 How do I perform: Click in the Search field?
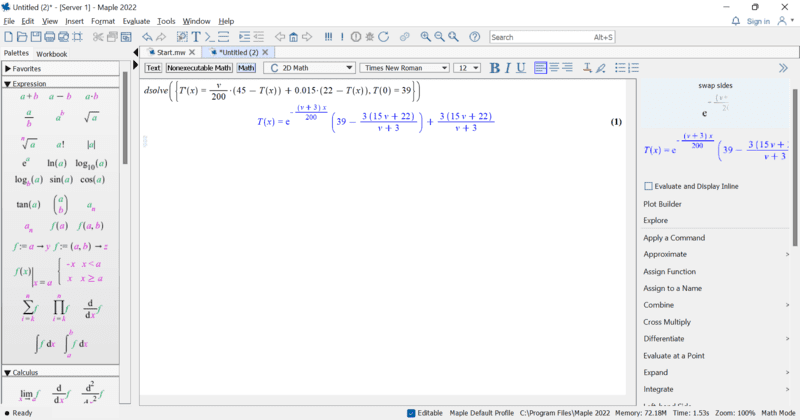[540, 37]
